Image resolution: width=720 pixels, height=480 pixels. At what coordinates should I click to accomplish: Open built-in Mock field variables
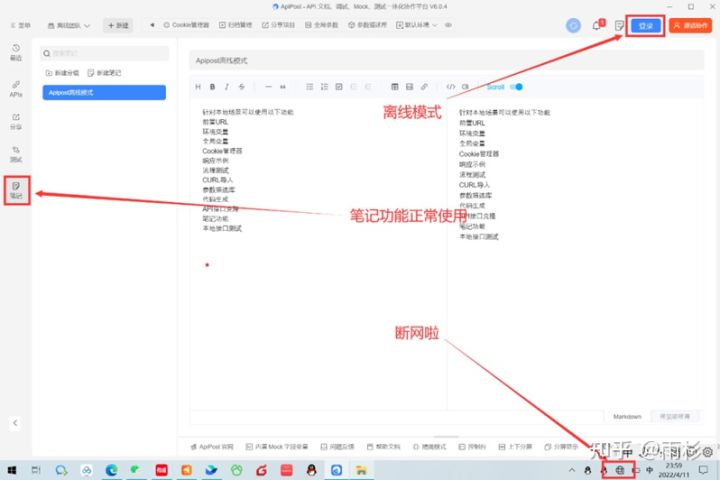pos(277,446)
